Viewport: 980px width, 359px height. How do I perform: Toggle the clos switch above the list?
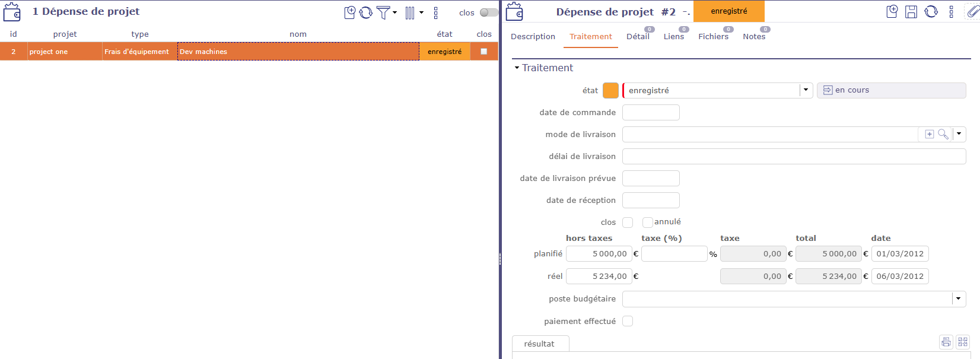[x=488, y=12]
